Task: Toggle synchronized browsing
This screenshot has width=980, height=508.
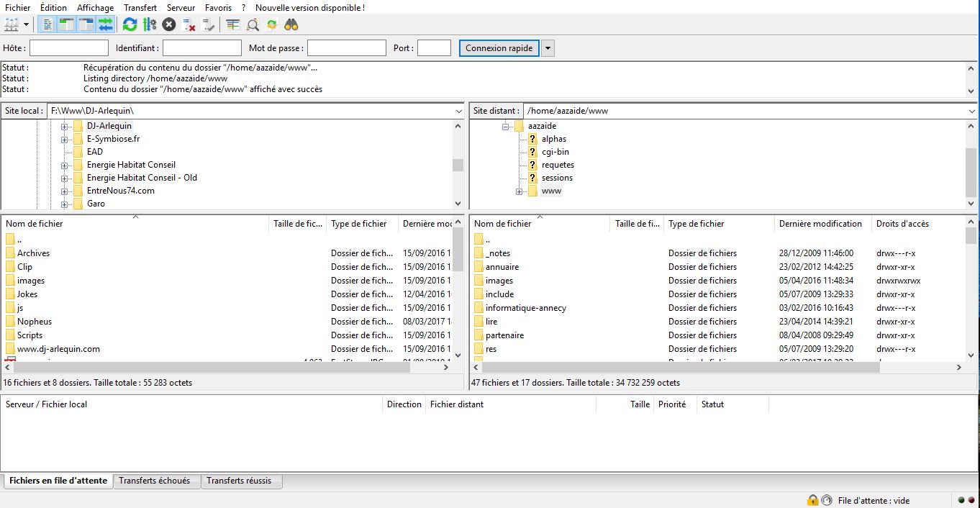Action: coord(272,24)
